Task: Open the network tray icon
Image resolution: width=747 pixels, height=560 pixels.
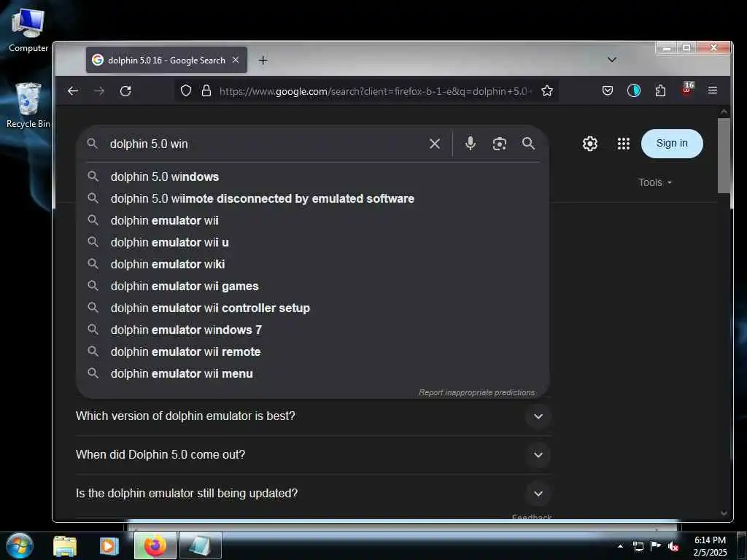Action: point(638,546)
